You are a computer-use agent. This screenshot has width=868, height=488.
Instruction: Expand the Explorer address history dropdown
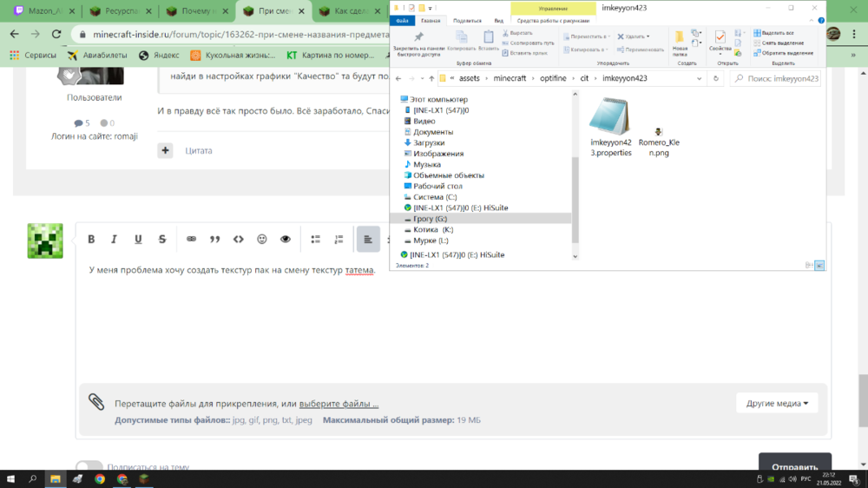coord(699,79)
